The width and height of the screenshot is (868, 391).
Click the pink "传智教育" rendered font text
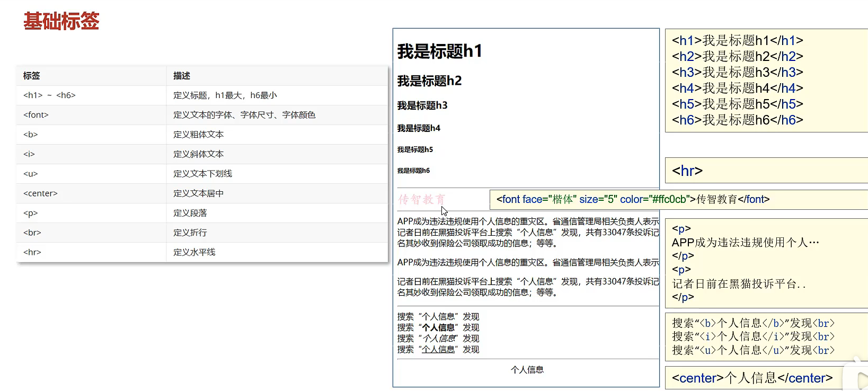422,199
